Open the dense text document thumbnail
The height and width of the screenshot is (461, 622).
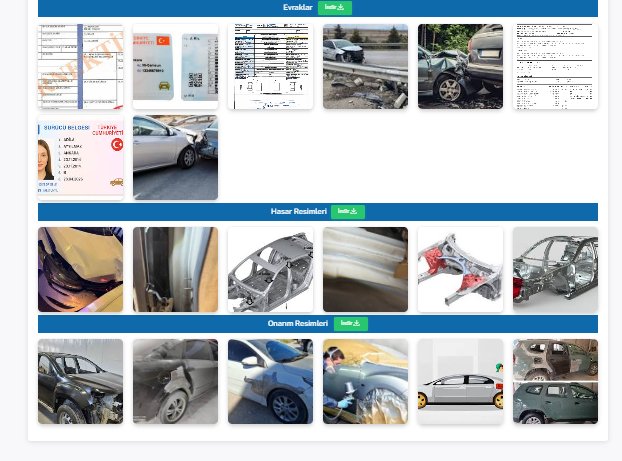(x=555, y=66)
